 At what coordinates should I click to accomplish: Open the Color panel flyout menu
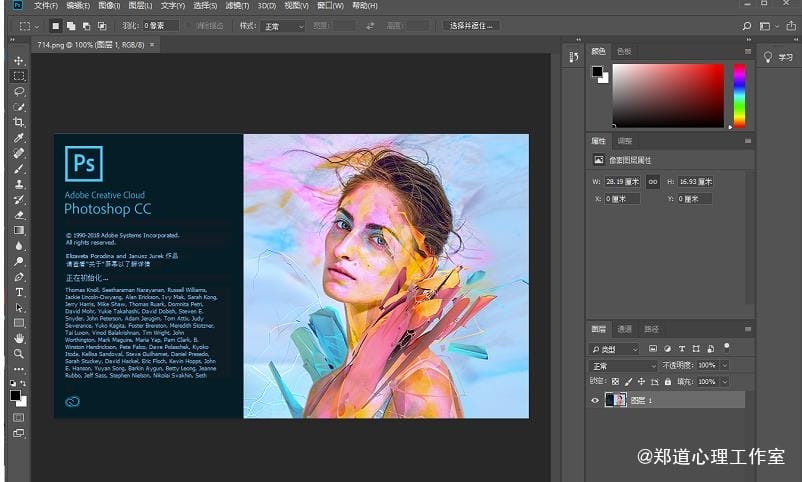748,52
